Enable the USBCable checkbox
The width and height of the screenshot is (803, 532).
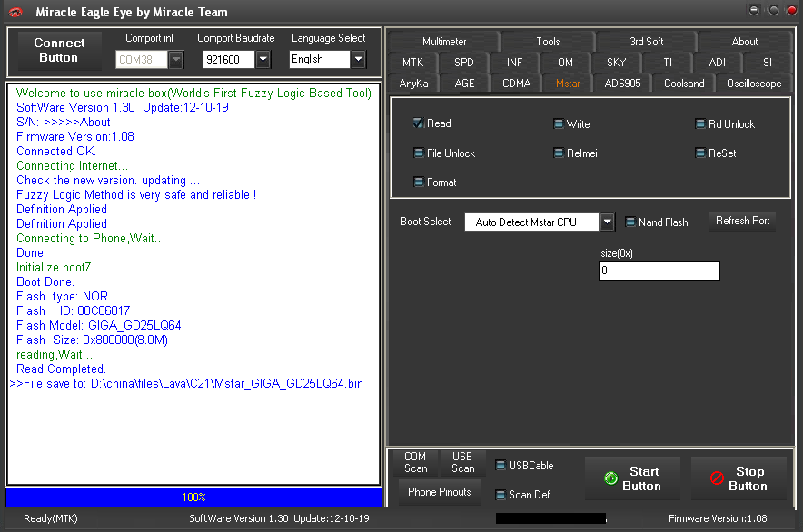(x=501, y=466)
